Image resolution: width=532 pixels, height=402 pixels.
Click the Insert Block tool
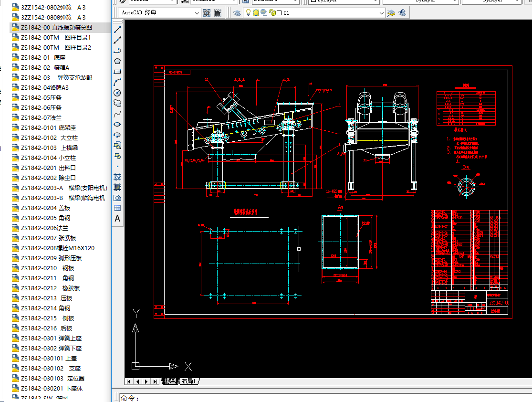[x=117, y=145]
